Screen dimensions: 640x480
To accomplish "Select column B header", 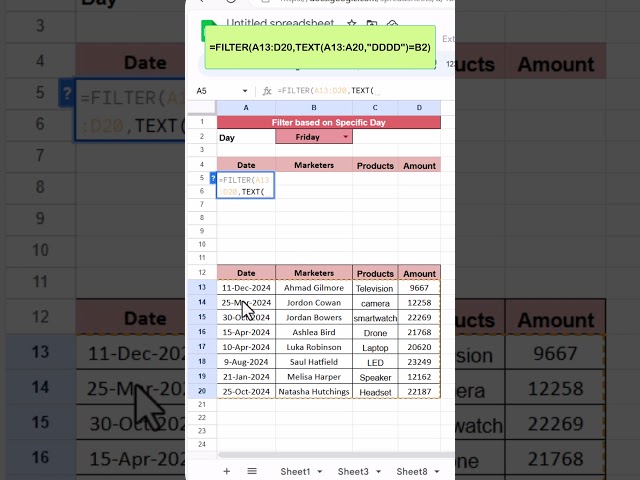I will click(314, 108).
